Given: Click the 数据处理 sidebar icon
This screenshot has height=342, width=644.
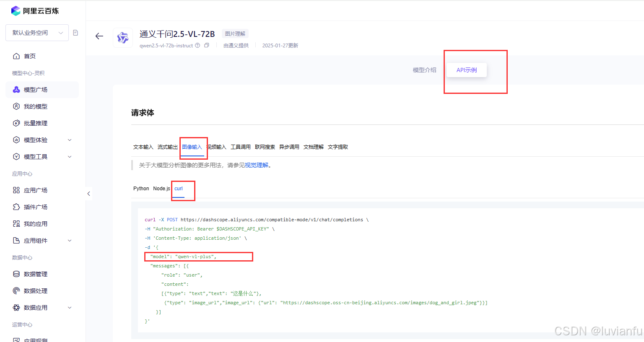Looking at the screenshot, I should [x=16, y=291].
